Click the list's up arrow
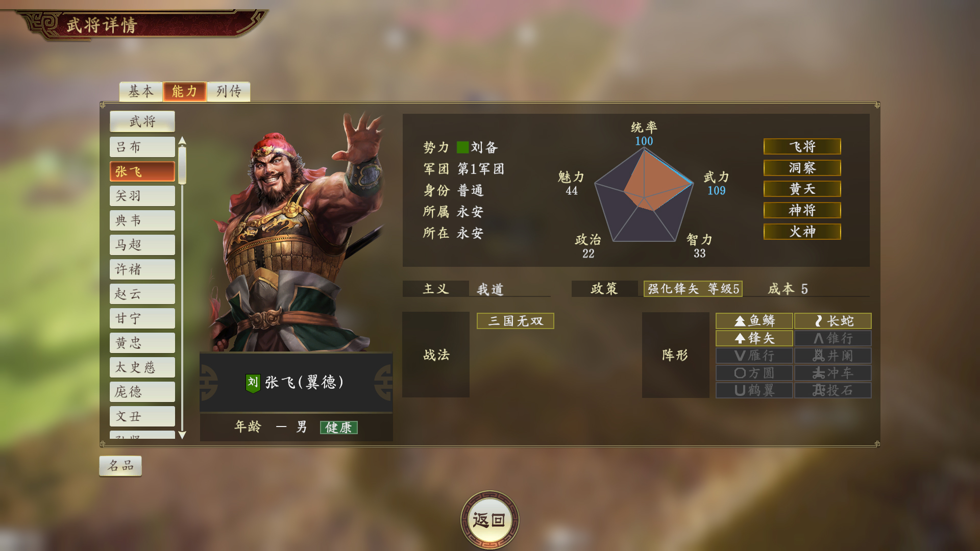The height and width of the screenshot is (551, 980). (182, 141)
